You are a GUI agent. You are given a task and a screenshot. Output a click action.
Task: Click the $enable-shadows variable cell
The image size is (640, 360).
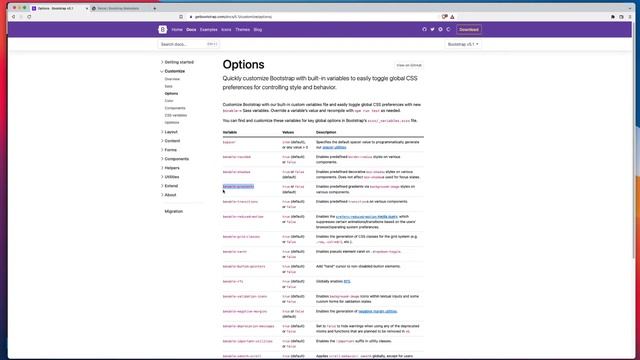236,172
